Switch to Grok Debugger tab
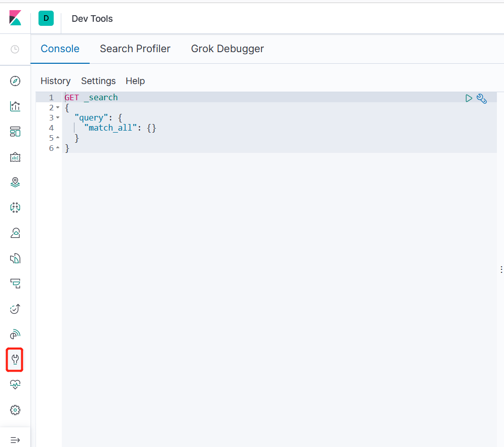 pos(227,49)
